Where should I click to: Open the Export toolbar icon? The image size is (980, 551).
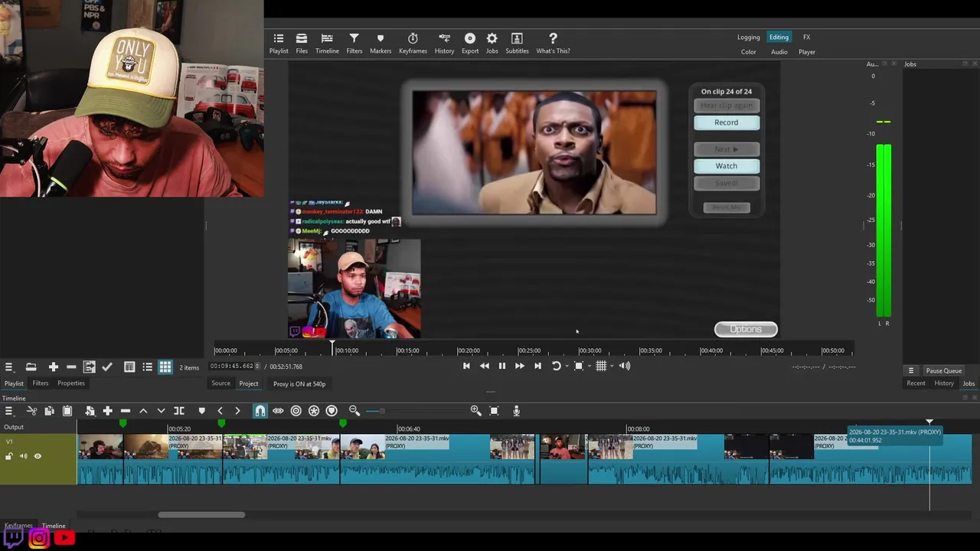(470, 44)
